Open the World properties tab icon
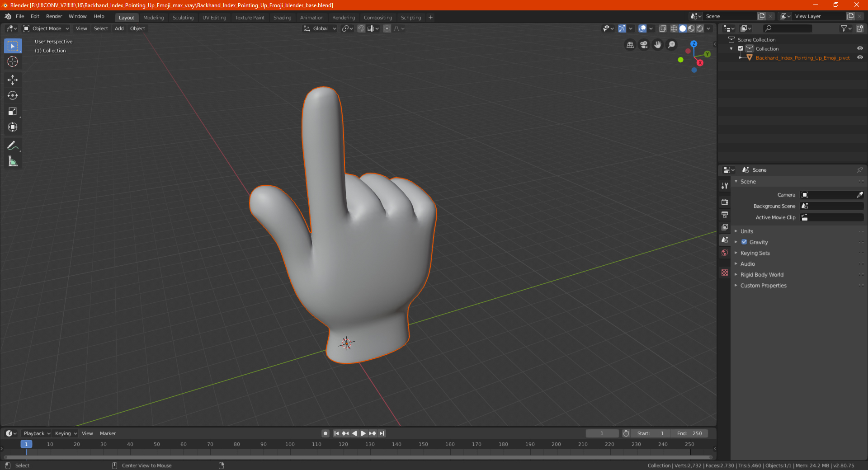Viewport: 868px width, 470px height. tap(725, 253)
